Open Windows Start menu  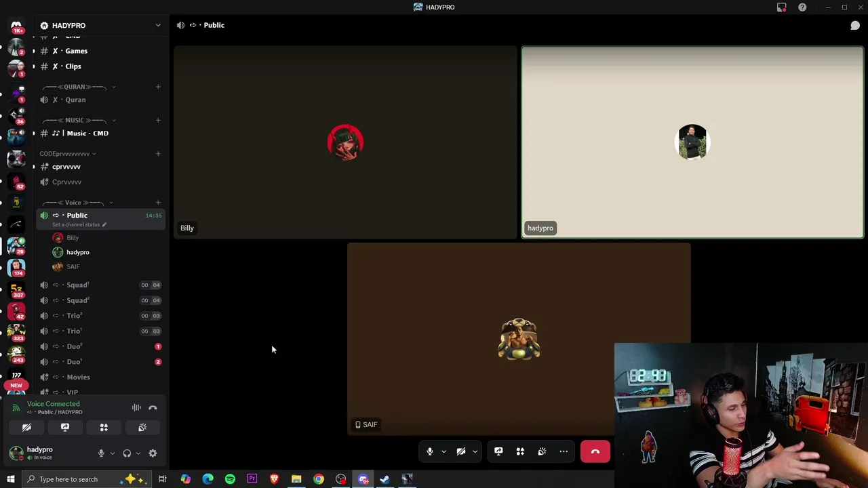[x=10, y=479]
